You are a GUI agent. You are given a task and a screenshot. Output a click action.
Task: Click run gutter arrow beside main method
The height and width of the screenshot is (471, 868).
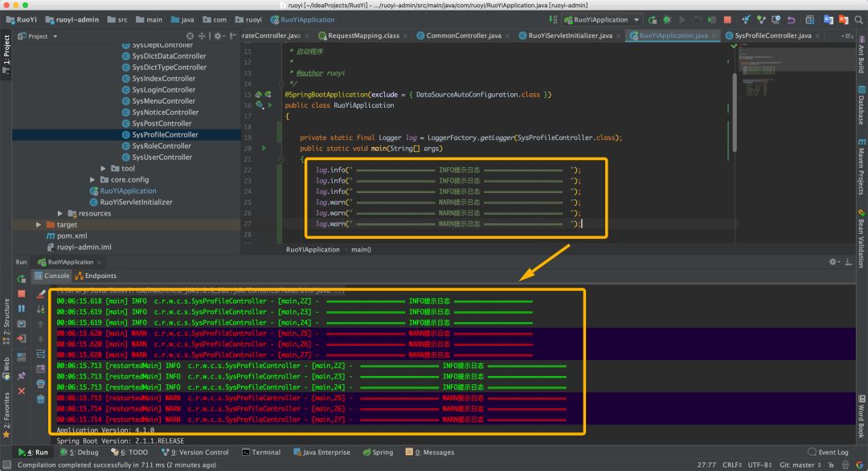pos(264,149)
